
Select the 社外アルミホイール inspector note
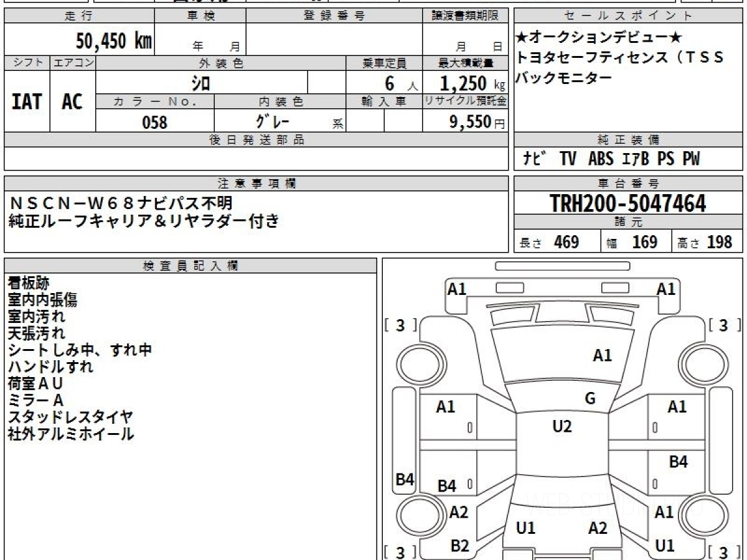pyautogui.click(x=71, y=434)
